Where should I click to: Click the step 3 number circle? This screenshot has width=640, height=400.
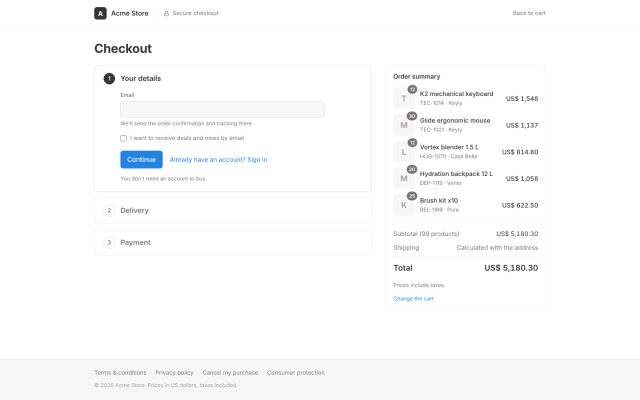(109, 242)
